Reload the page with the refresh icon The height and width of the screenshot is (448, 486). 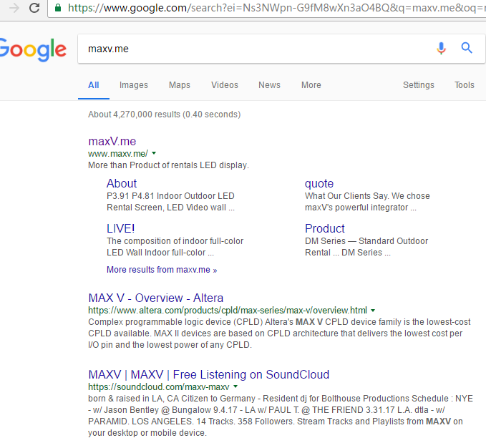pos(34,8)
